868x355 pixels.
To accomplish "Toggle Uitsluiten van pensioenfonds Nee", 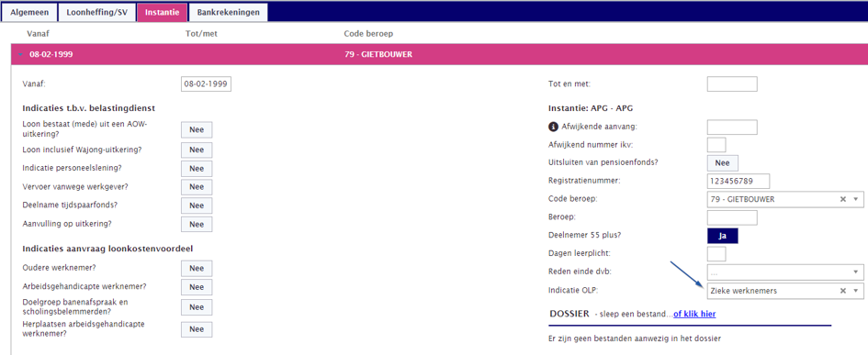I will pyautogui.click(x=722, y=163).
